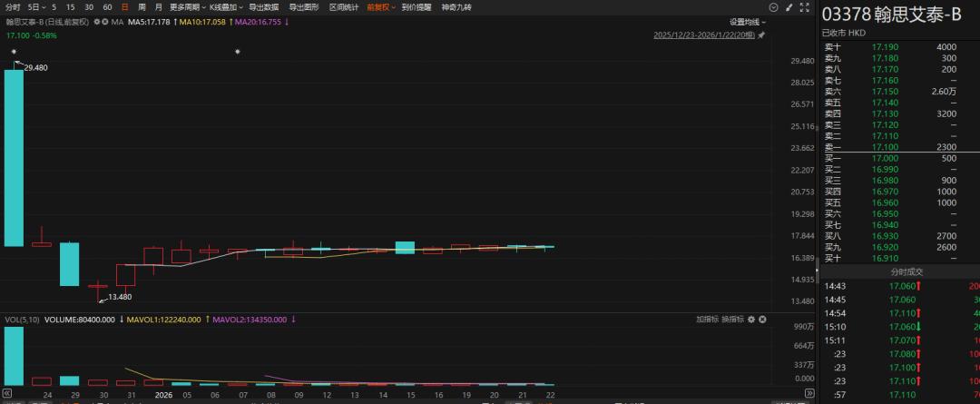Select the 日 daily K-line tab
This screenshot has width=980, height=404.
(x=125, y=7)
